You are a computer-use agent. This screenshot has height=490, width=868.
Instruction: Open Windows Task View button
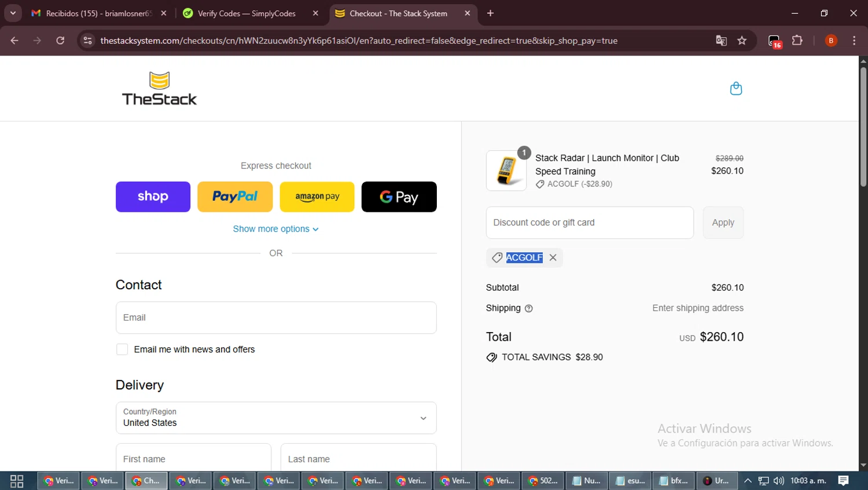(x=17, y=481)
